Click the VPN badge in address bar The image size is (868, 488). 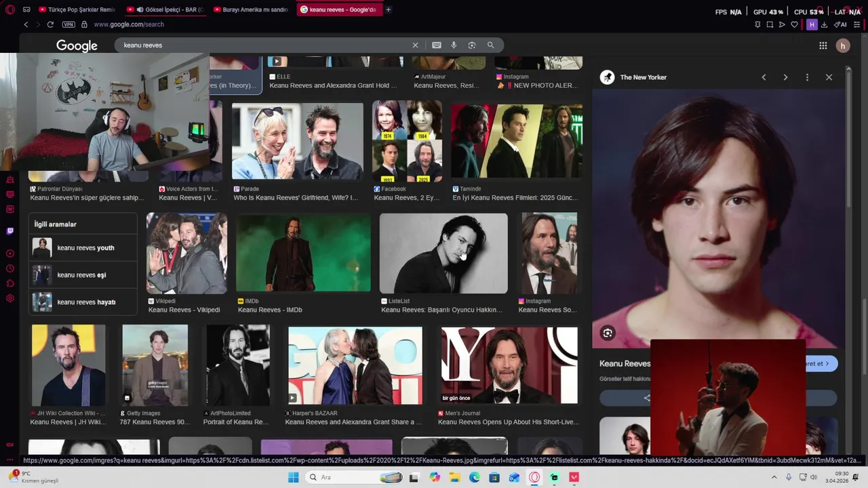click(x=68, y=24)
